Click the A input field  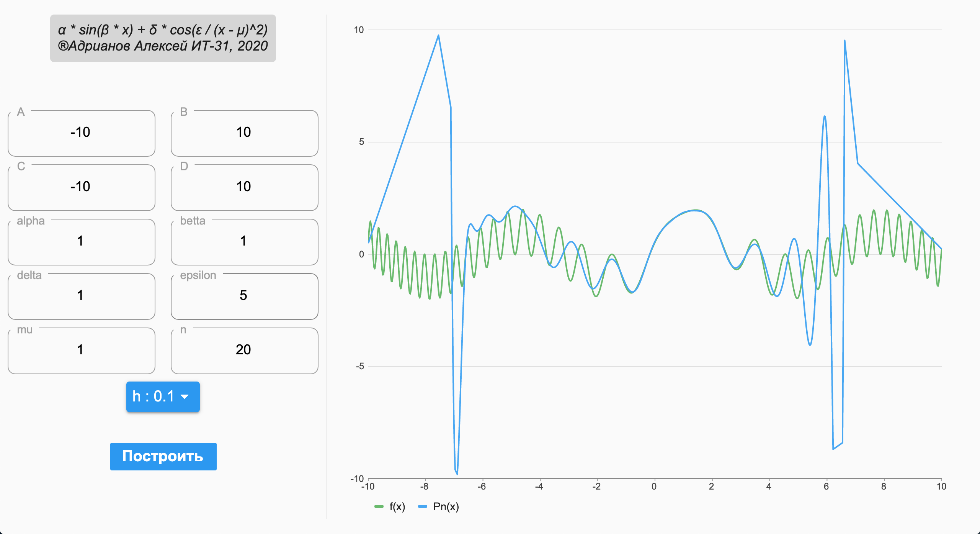click(81, 132)
